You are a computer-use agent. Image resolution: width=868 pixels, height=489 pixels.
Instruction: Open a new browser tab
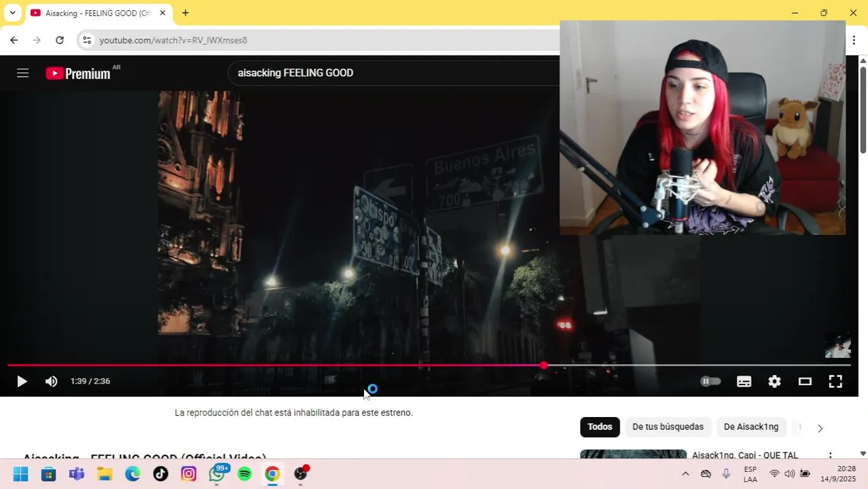point(185,13)
